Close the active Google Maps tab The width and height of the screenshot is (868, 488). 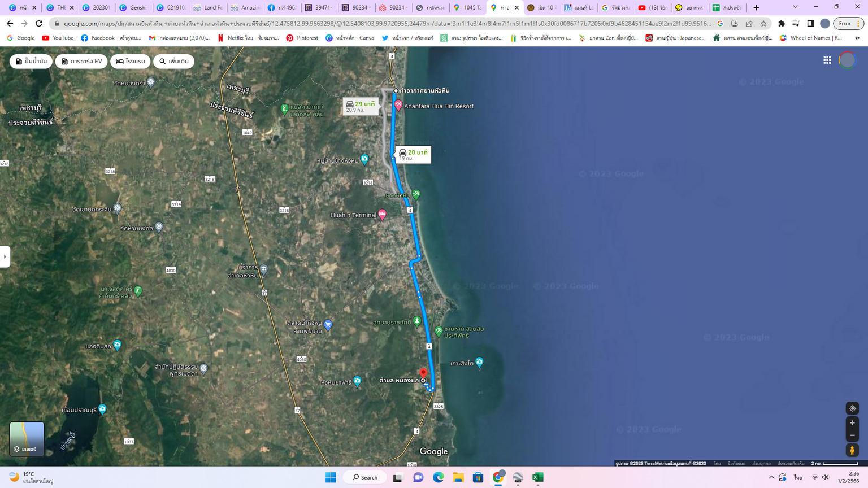pos(517,8)
